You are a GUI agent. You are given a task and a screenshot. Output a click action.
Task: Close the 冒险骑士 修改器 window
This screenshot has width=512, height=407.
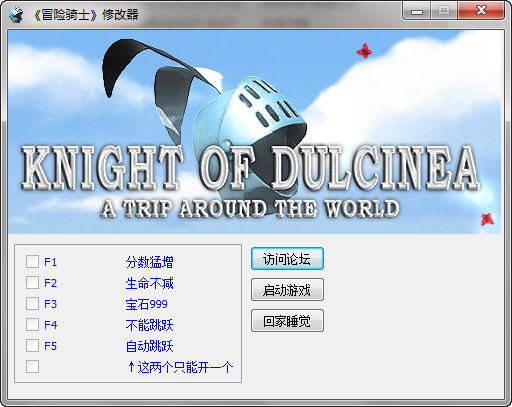point(481,11)
